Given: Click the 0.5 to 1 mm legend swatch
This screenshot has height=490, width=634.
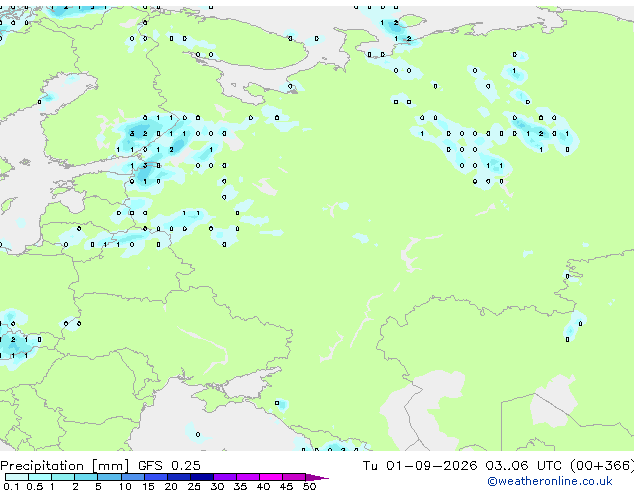Looking at the screenshot, I should click(40, 477).
